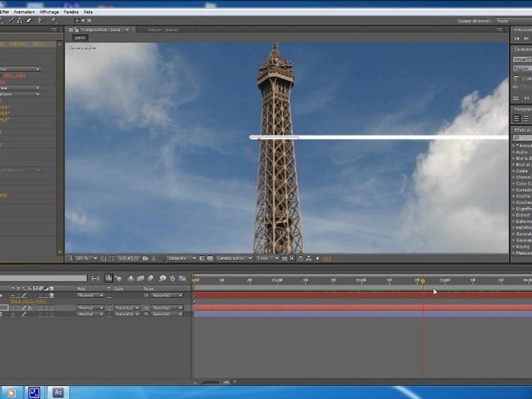Open the Fenêtre menu
The image size is (532, 399).
tap(71, 12)
